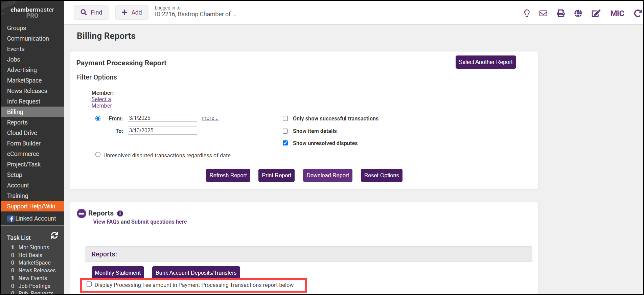Expand more date options link

coord(210,118)
